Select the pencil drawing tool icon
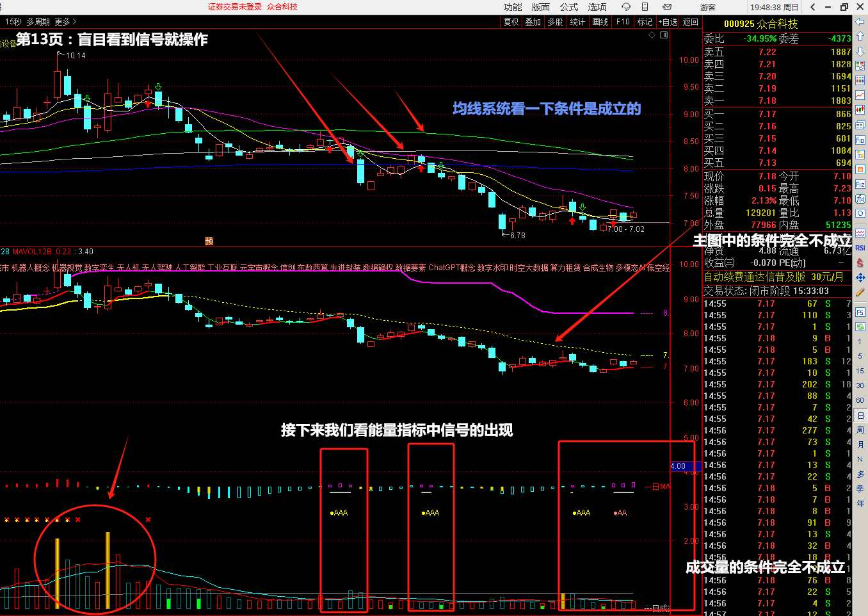Image resolution: width=868 pixels, height=616 pixels. click(x=860, y=292)
